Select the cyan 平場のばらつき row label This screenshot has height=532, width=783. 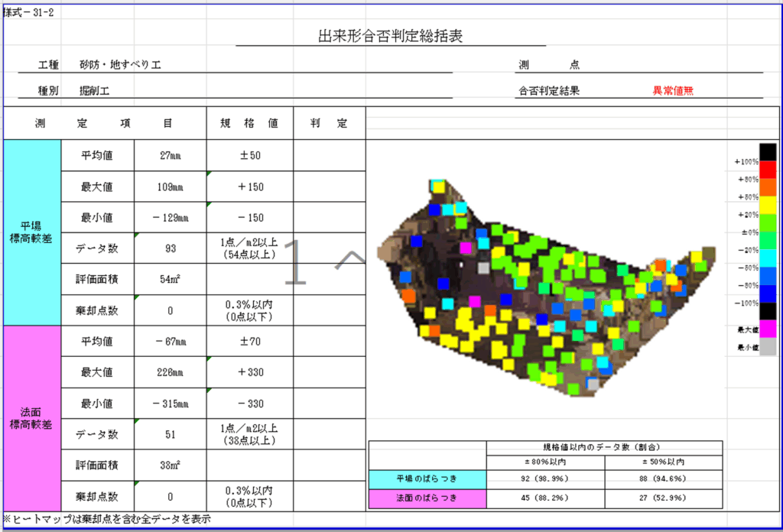[427, 479]
